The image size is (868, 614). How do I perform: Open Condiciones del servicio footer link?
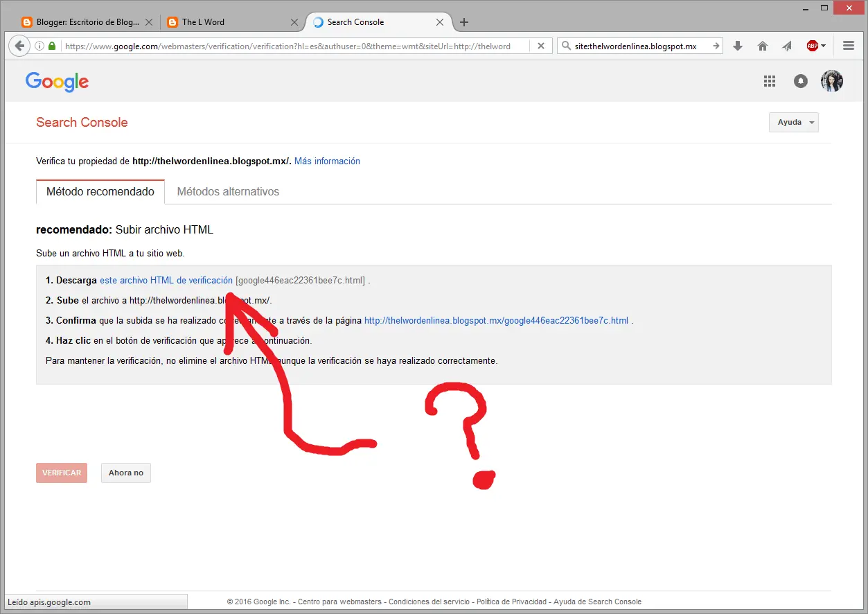pyautogui.click(x=429, y=602)
